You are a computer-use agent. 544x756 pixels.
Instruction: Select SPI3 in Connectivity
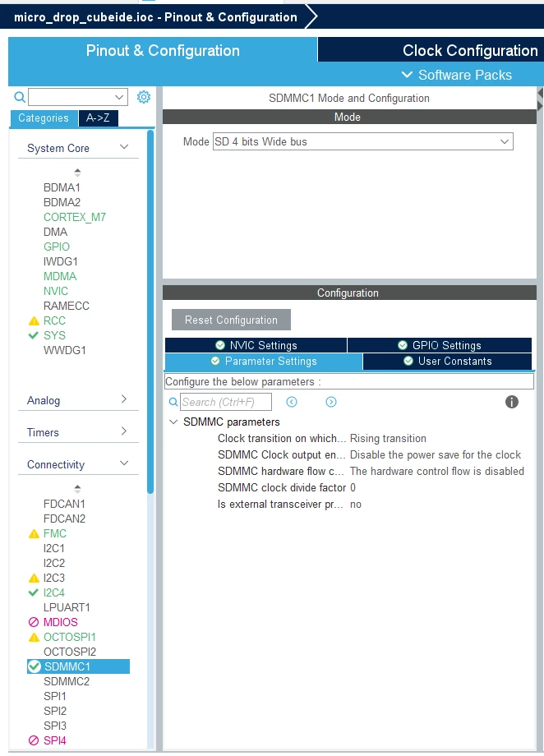55,726
